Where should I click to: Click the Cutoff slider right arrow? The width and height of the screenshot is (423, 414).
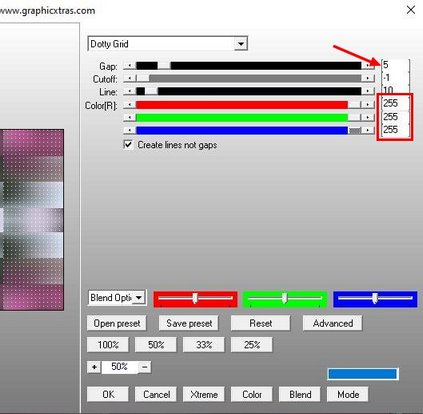click(x=368, y=78)
